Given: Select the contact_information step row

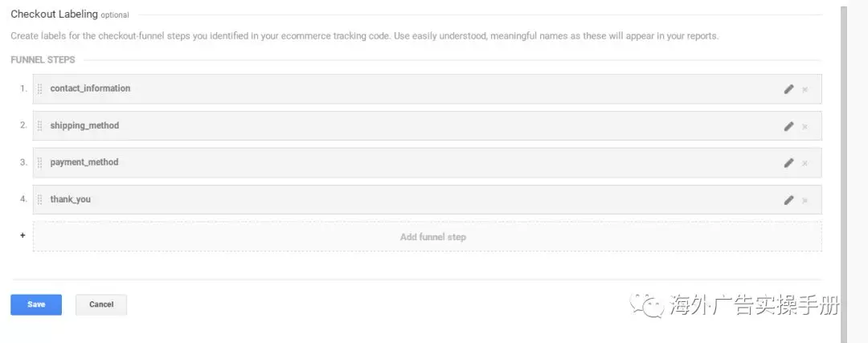Looking at the screenshot, I should (402, 89).
